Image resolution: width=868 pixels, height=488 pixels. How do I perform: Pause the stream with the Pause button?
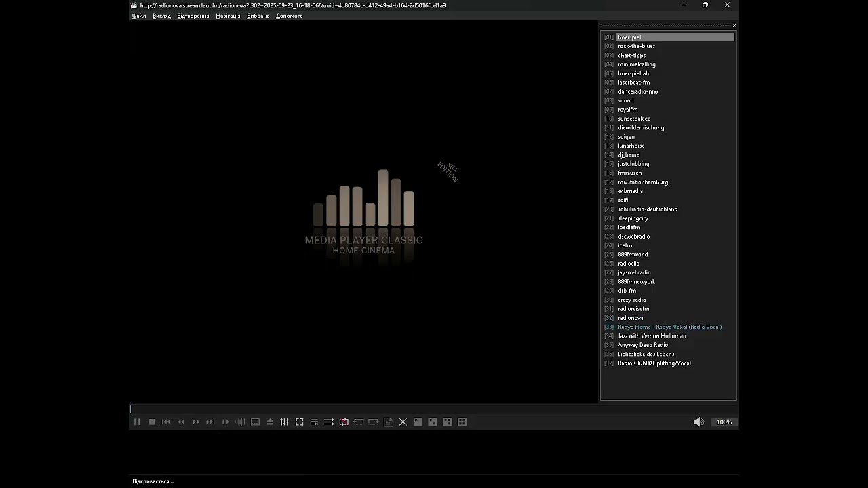[137, 422]
